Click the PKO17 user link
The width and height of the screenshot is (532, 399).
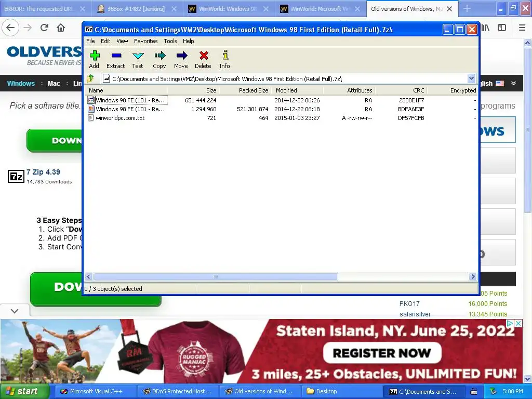(409, 303)
